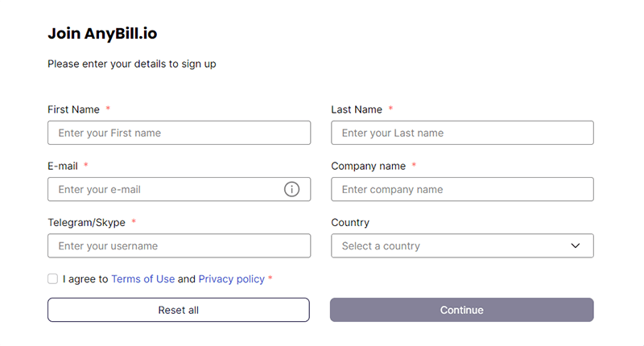
Task: Click the 'Join AnyBill.io' heading
Action: 102,34
